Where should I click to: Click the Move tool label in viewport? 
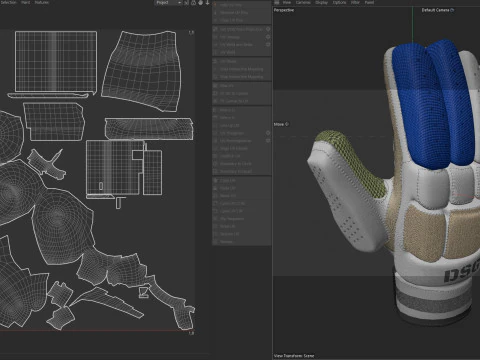(279, 124)
